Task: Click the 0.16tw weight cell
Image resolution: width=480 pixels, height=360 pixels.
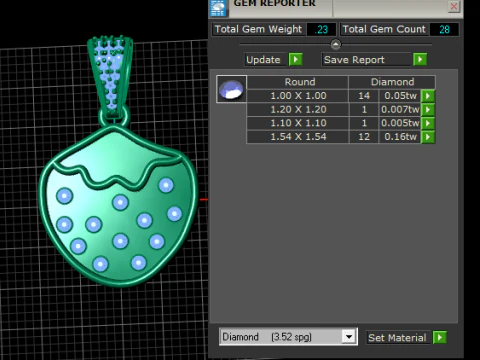Action: [x=400, y=137]
